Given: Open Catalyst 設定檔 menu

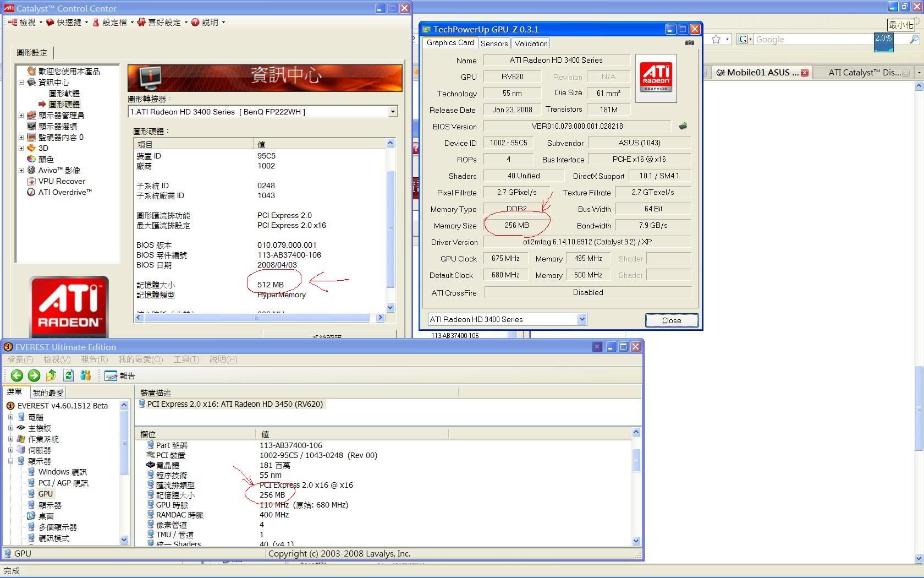Looking at the screenshot, I should coord(113,22).
